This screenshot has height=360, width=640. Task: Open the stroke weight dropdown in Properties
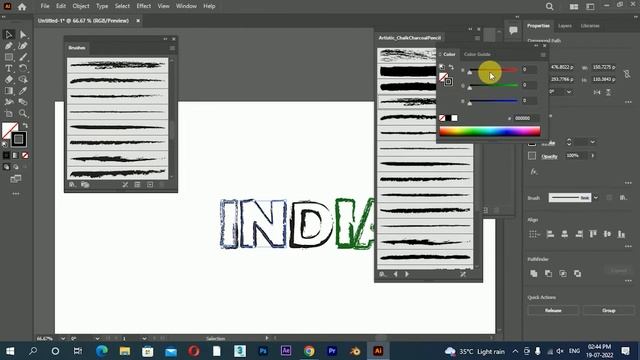[592, 142]
